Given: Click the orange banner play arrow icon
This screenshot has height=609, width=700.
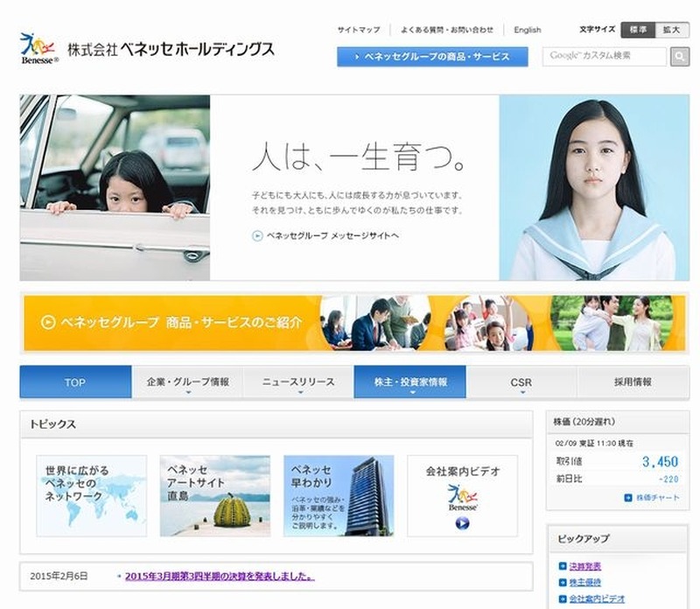Looking at the screenshot, I should [48, 322].
